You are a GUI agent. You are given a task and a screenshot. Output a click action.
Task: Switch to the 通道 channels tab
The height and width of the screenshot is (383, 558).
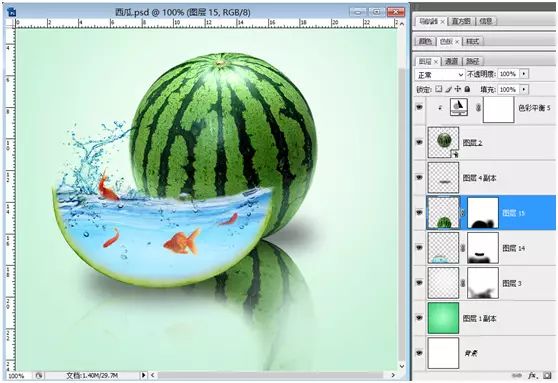tap(452, 61)
